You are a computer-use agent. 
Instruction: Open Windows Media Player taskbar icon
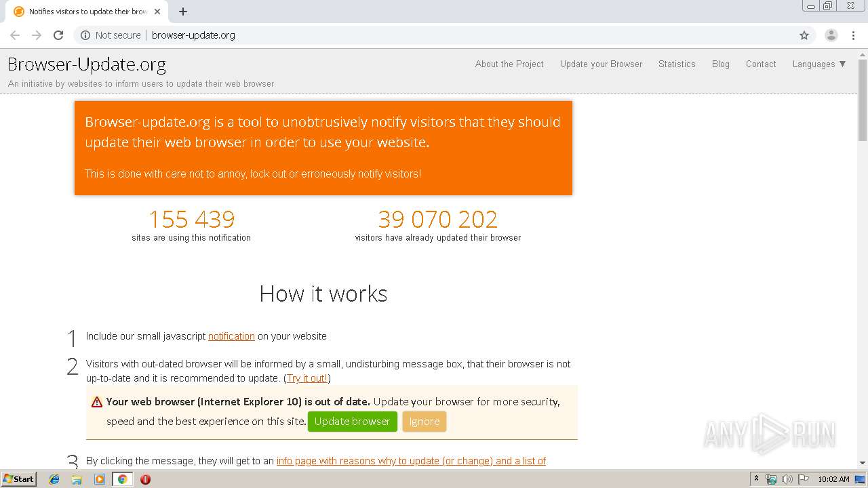tap(99, 479)
